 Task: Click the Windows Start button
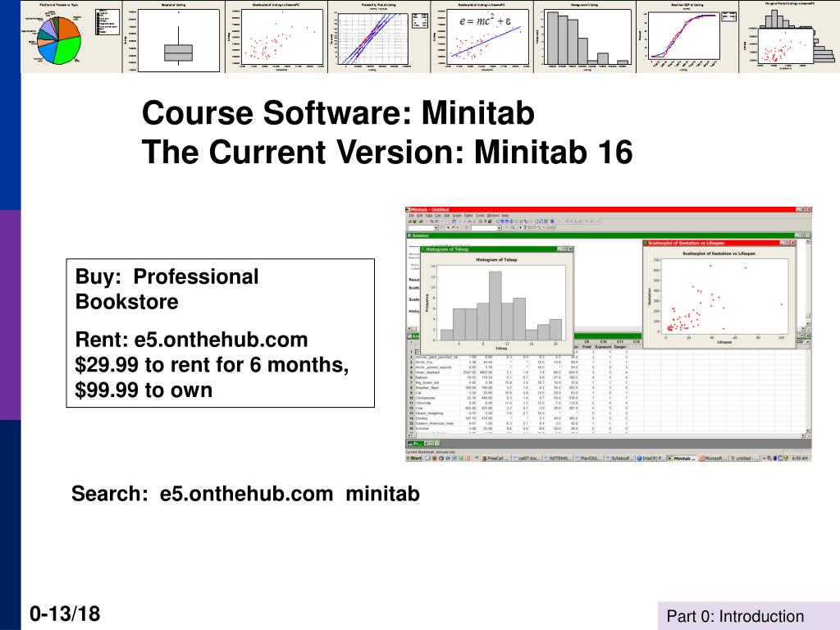click(x=414, y=458)
